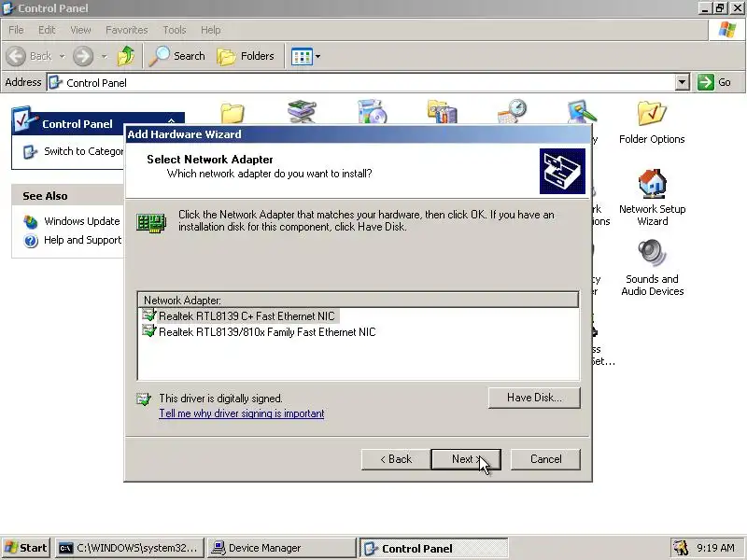Click the Display monitor icon
The width and height of the screenshot is (747, 560).
582,111
